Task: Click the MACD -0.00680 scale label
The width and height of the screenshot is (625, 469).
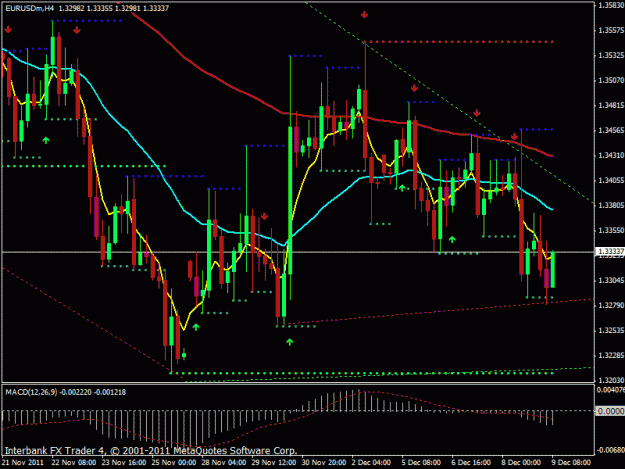Action: coord(610,450)
